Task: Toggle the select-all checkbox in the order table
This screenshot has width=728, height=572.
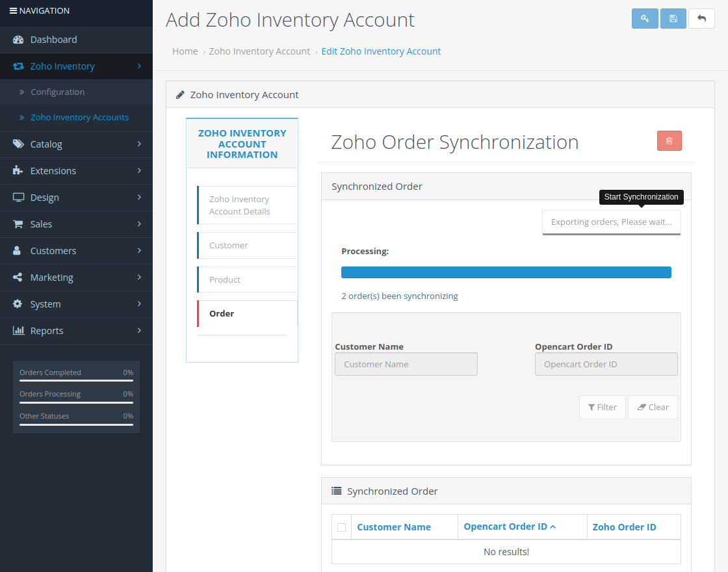Action: (x=341, y=526)
